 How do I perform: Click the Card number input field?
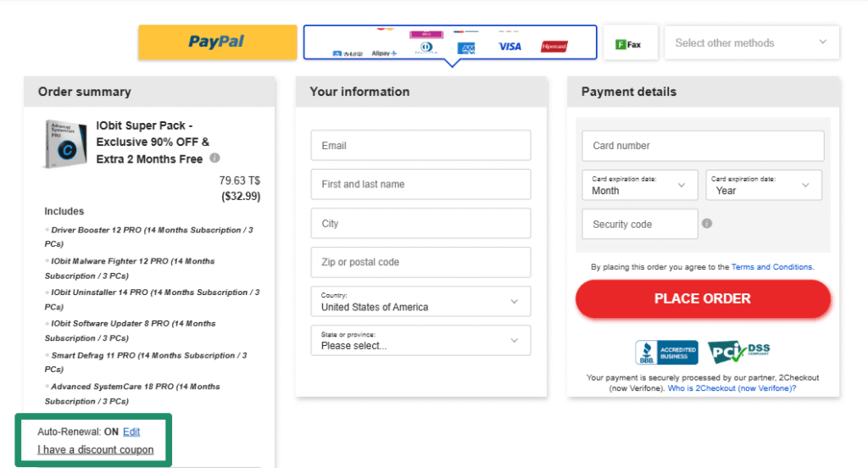(703, 146)
